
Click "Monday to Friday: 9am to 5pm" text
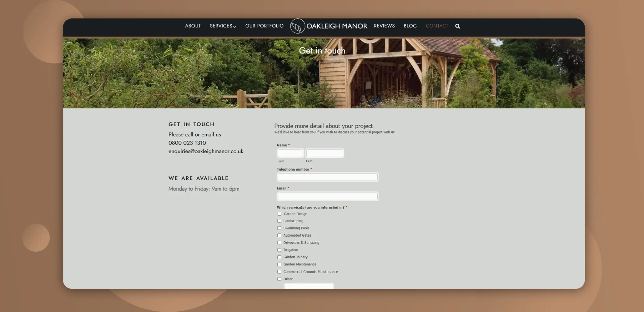point(204,189)
